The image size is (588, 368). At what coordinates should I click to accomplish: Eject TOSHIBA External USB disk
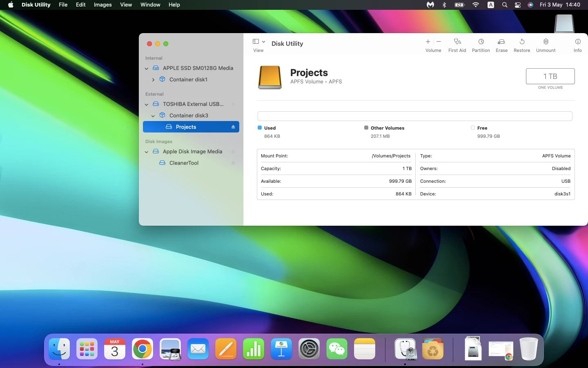[x=233, y=104]
